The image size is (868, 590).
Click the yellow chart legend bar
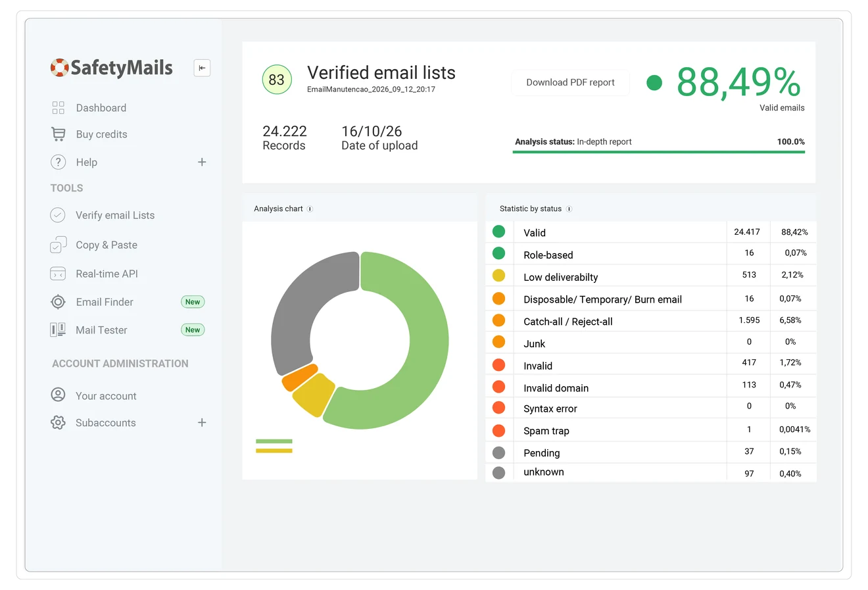click(x=274, y=451)
